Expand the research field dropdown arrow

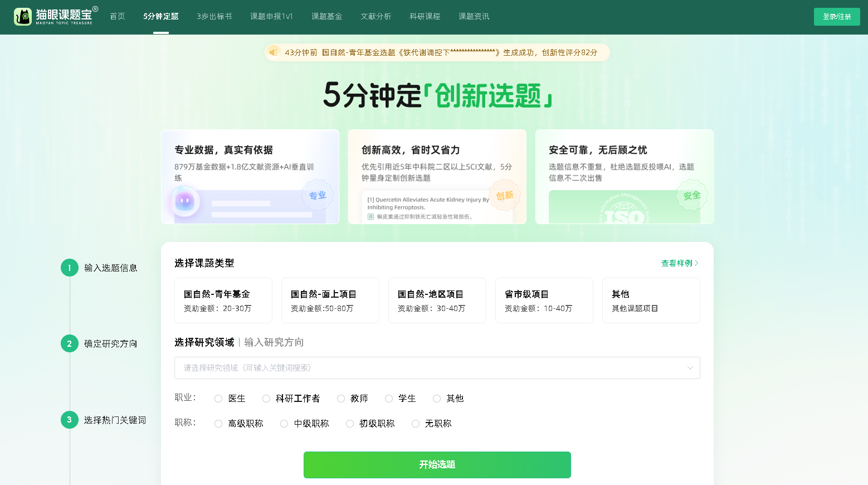coord(690,368)
